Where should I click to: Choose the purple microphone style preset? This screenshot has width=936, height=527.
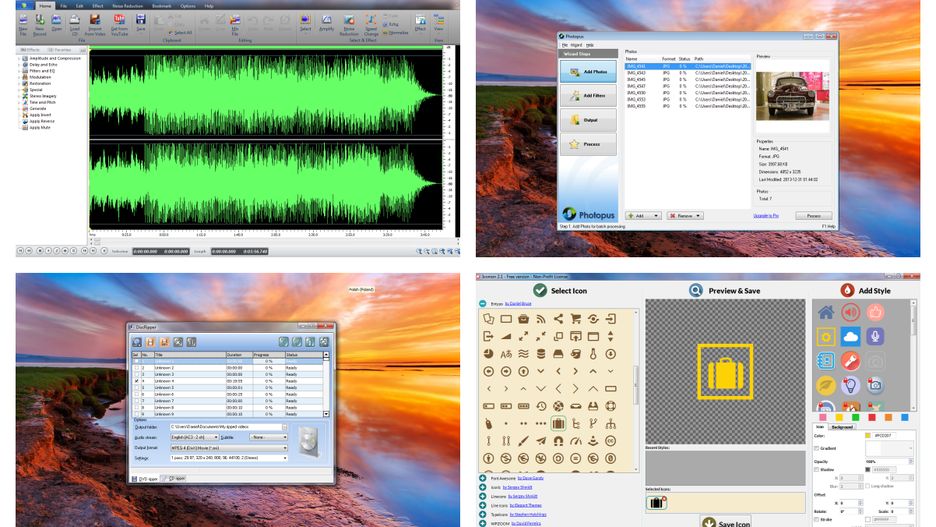click(x=875, y=337)
